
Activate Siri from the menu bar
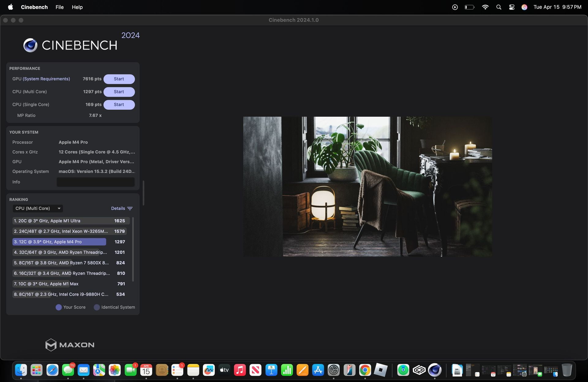[x=524, y=7]
